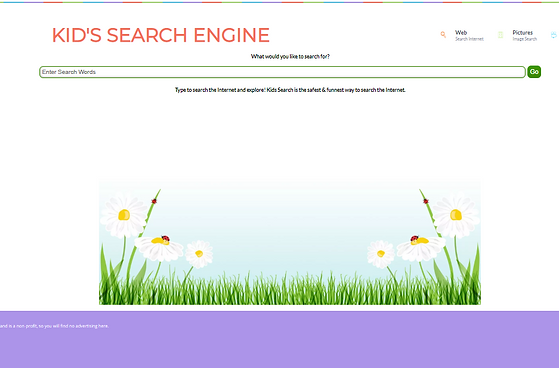Click the Enter Search Words input field
The width and height of the screenshot is (559, 368).
coord(282,72)
